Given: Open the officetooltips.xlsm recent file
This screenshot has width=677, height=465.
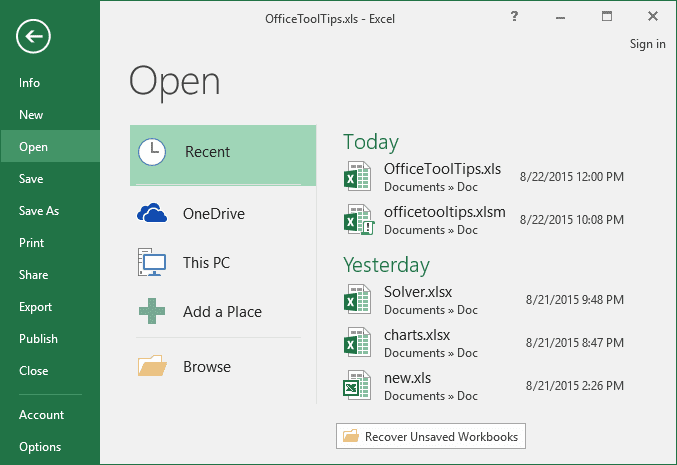Looking at the screenshot, I should coord(484,220).
